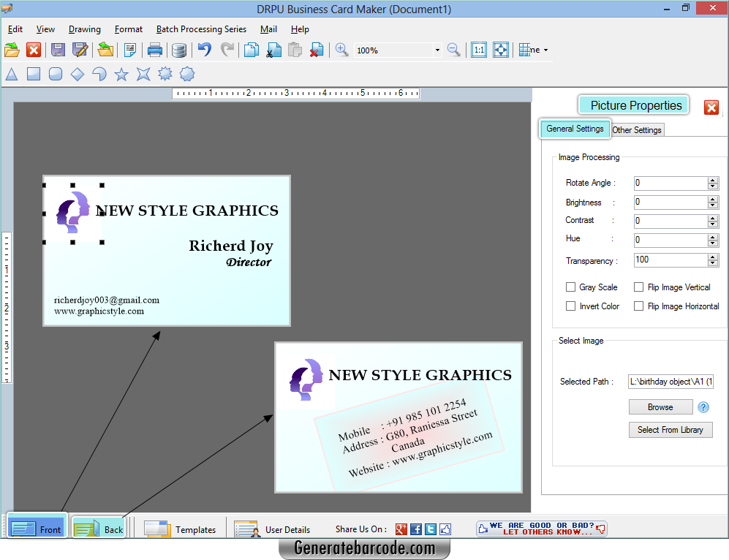Screen dimensions: 729x560
Task: Click the document properties page icon
Action: coord(130,50)
